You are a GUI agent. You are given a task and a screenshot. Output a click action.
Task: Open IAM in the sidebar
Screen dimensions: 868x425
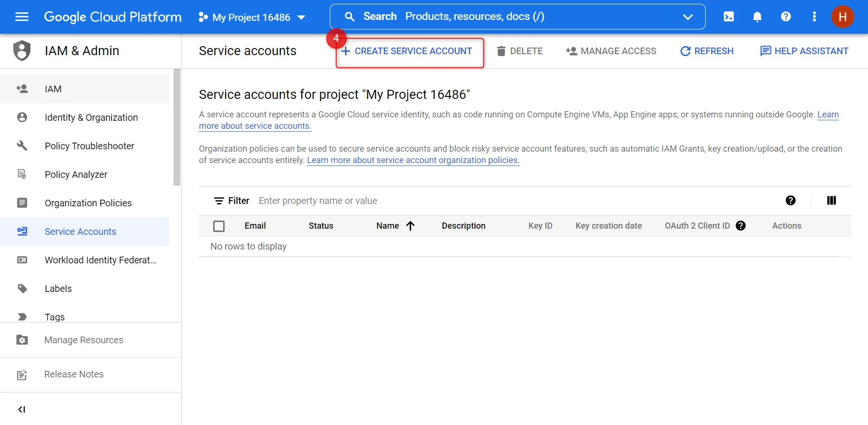pyautogui.click(x=85, y=89)
